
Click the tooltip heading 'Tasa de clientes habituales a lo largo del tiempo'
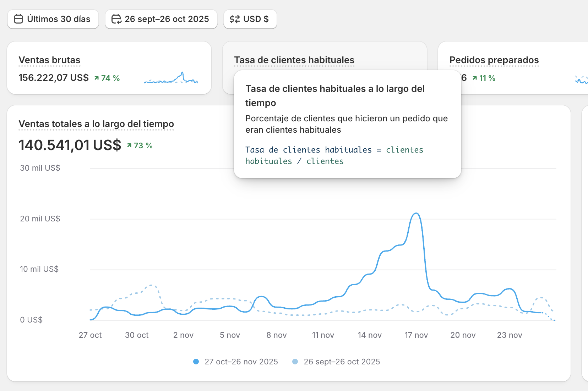coord(335,96)
